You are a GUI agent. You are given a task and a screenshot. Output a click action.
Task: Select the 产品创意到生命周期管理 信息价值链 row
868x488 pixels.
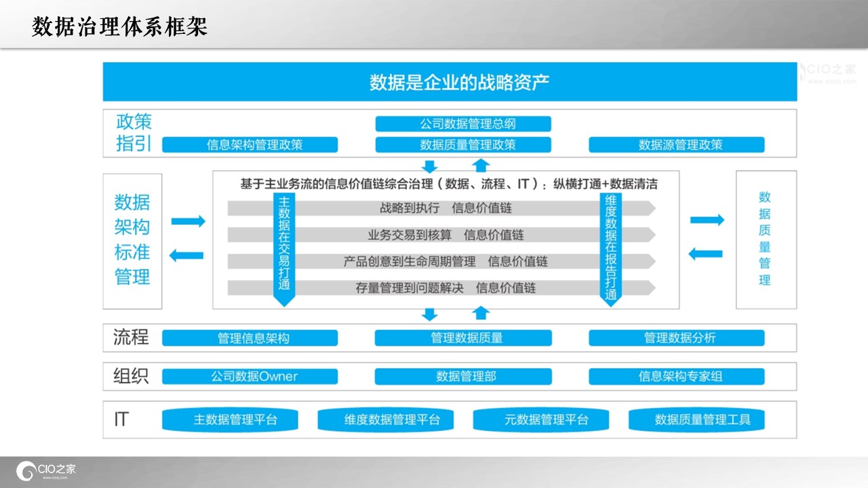(x=441, y=261)
